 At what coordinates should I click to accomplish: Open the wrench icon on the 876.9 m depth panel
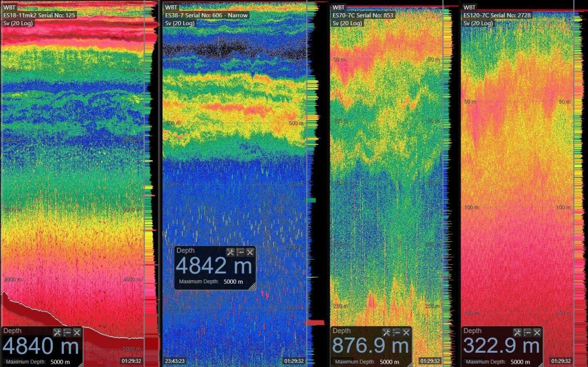coord(386,333)
